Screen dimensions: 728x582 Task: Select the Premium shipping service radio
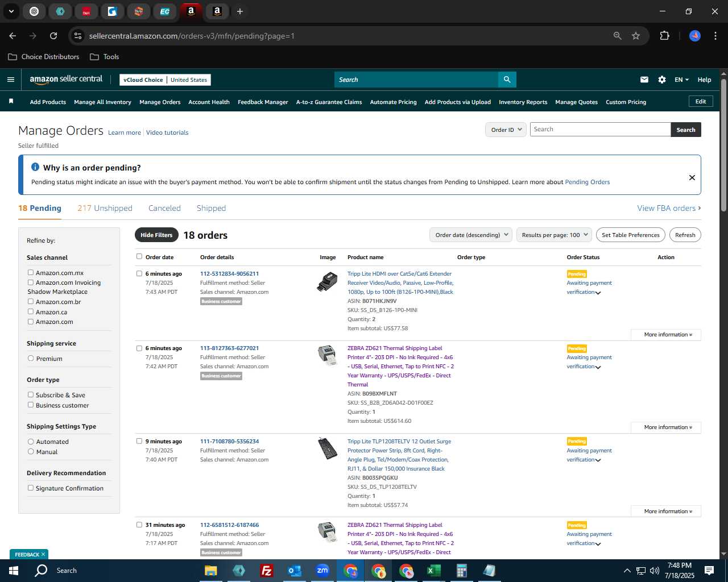pos(31,358)
